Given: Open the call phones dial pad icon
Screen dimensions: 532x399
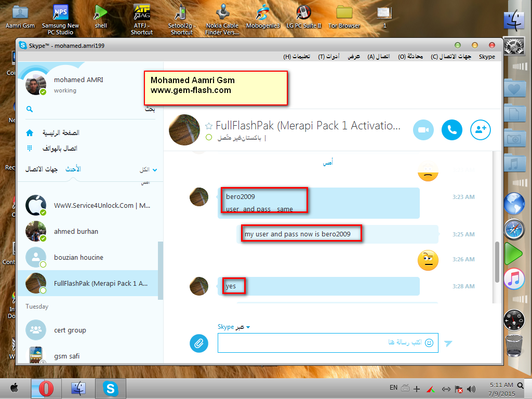Looking at the screenshot, I should coord(30,148).
